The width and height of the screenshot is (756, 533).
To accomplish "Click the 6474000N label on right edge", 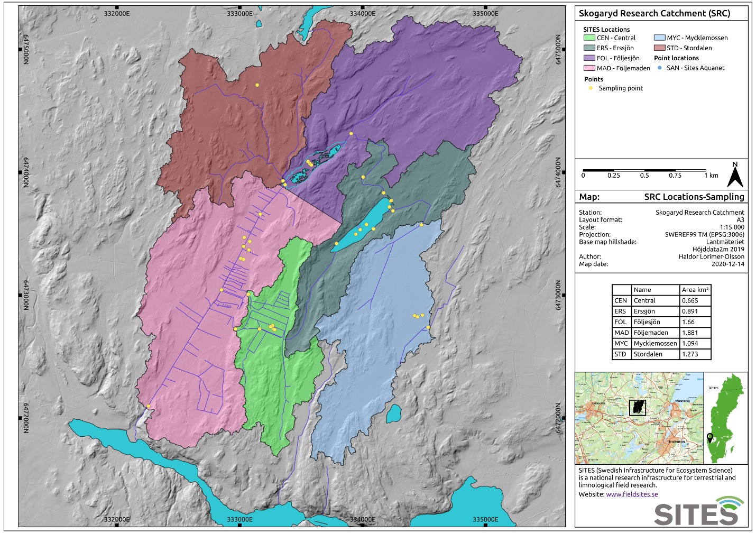I will tap(558, 172).
